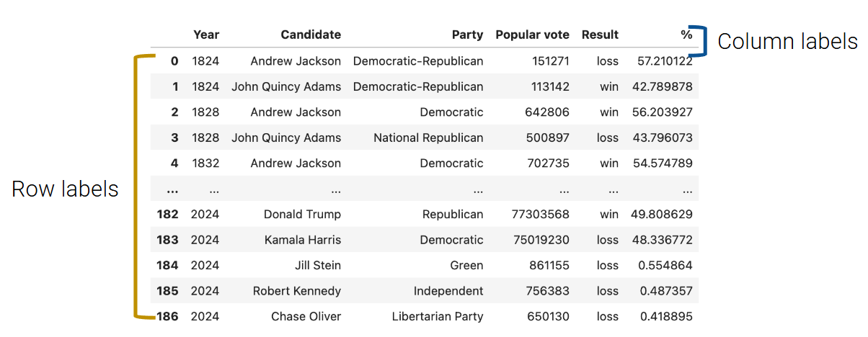Image resolution: width=868 pixels, height=337 pixels.
Task: Click the Year column header
Action: (x=205, y=35)
